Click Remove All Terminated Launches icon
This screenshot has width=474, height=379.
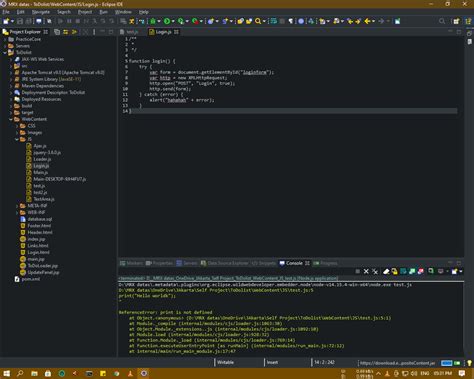tap(375, 272)
